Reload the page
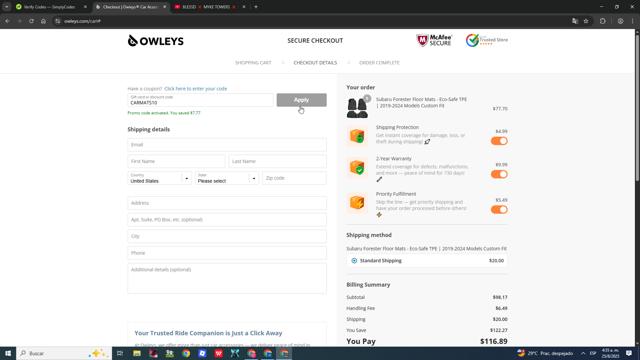The height and width of the screenshot is (360, 640). 31,21
